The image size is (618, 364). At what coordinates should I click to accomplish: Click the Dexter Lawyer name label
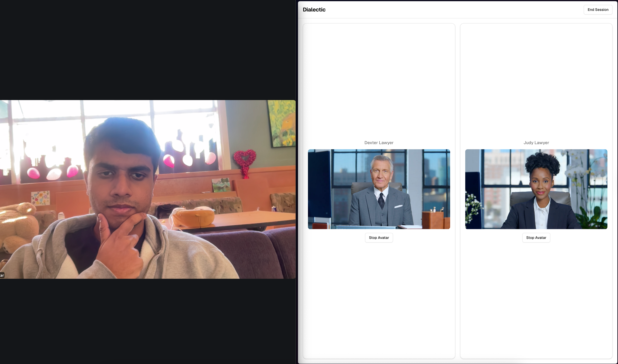[x=379, y=143]
